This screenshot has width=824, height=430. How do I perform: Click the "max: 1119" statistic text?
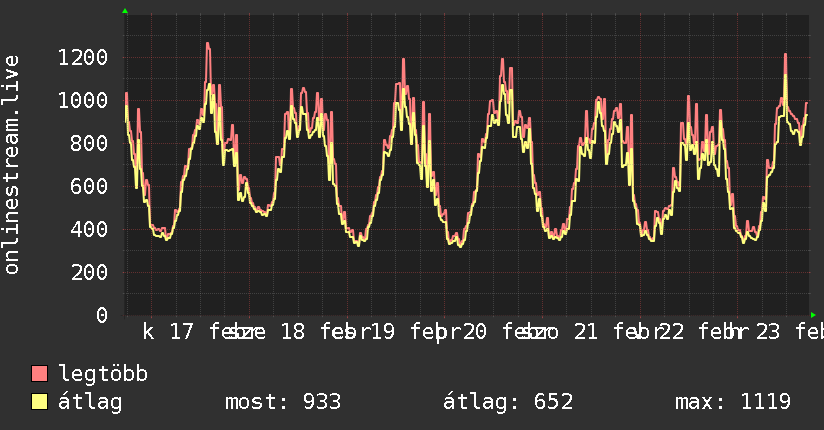[x=733, y=402]
